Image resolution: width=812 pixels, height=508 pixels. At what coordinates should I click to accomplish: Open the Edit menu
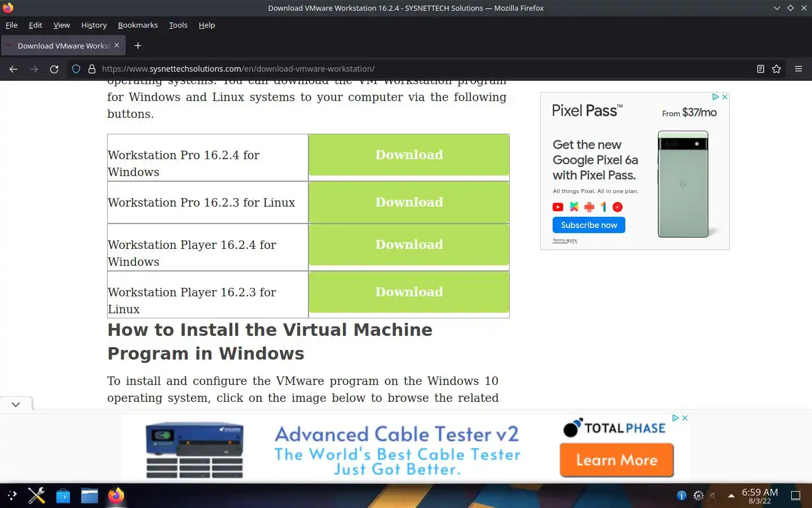pos(36,25)
